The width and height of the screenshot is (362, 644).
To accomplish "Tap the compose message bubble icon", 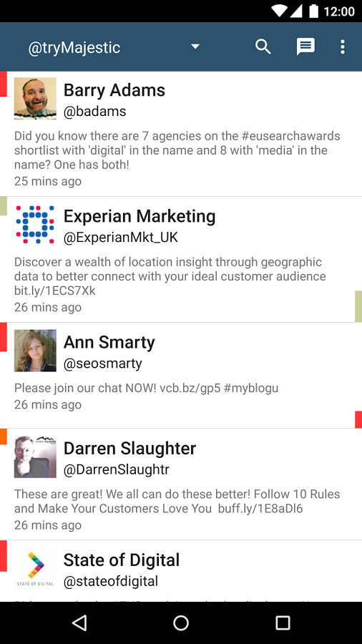I will (305, 47).
